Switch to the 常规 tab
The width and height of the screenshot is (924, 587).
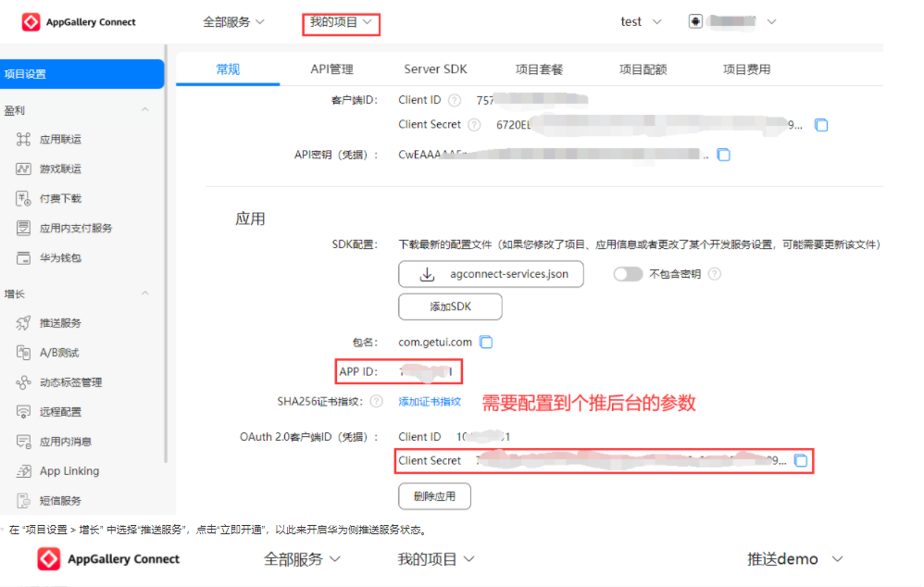228,69
